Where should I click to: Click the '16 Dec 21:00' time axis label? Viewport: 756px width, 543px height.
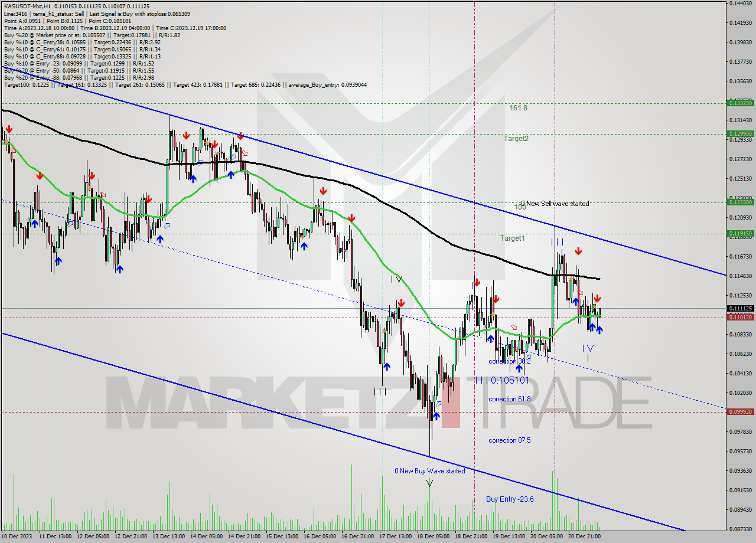[358, 536]
